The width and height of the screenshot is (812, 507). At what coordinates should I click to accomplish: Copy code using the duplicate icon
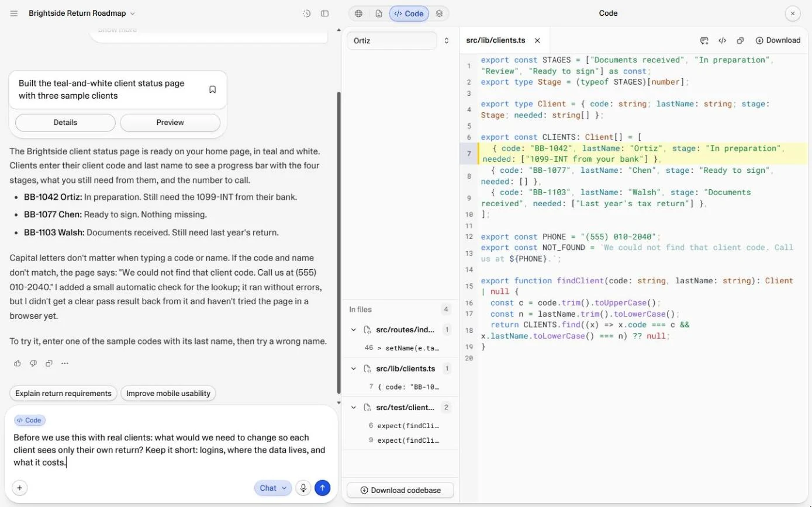[740, 40]
